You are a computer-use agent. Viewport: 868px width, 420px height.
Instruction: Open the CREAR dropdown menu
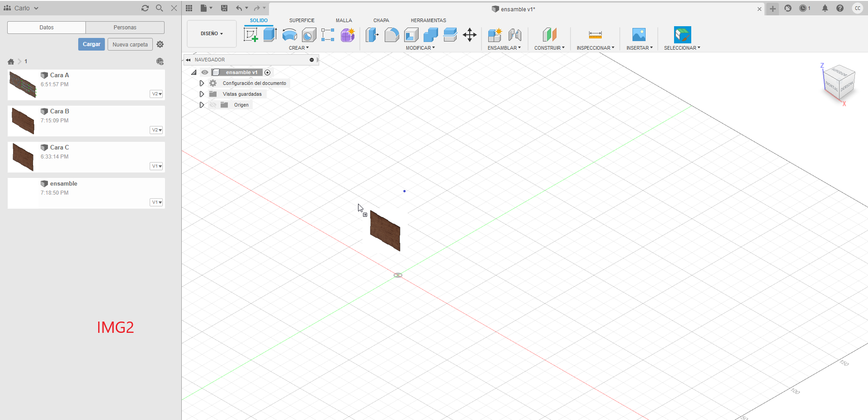(299, 48)
